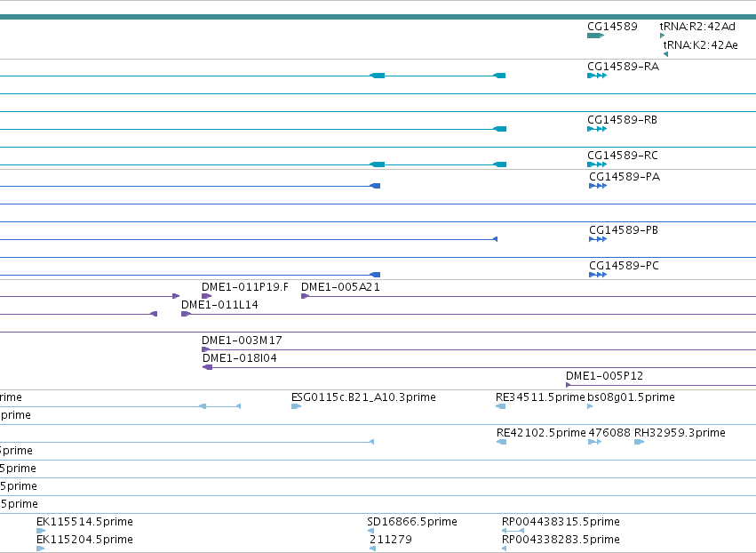Click the purple arrow glyph under DME1-018I04
This screenshot has height=553, width=756.
207,367
